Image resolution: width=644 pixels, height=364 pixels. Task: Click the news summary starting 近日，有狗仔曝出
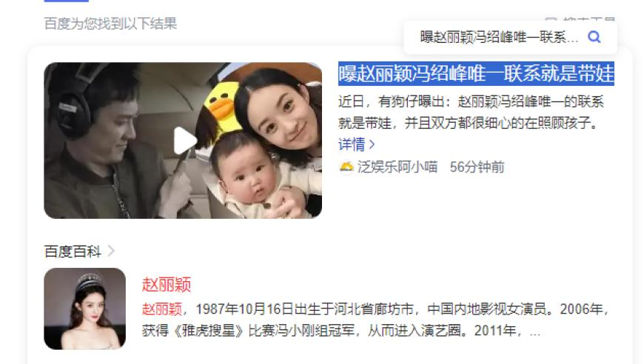pyautogui.click(x=471, y=112)
